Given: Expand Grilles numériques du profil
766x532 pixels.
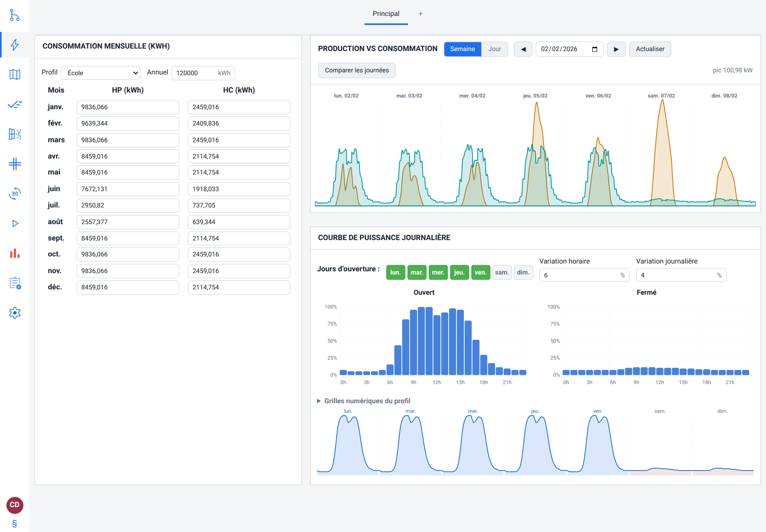Looking at the screenshot, I should [363, 401].
